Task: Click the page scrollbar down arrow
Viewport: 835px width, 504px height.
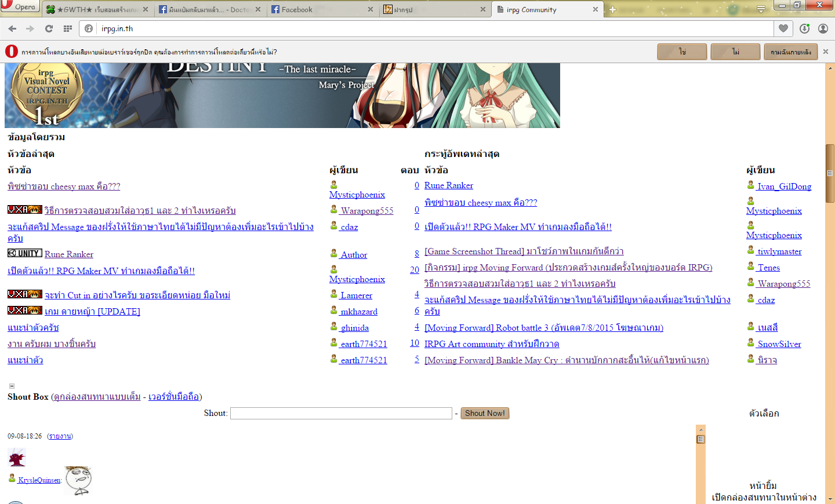Action: point(830,498)
